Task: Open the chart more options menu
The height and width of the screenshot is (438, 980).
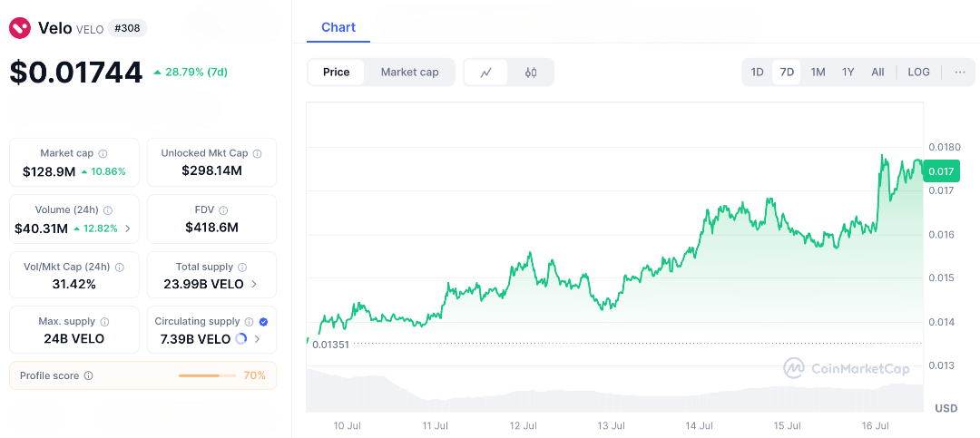Action: tap(959, 73)
